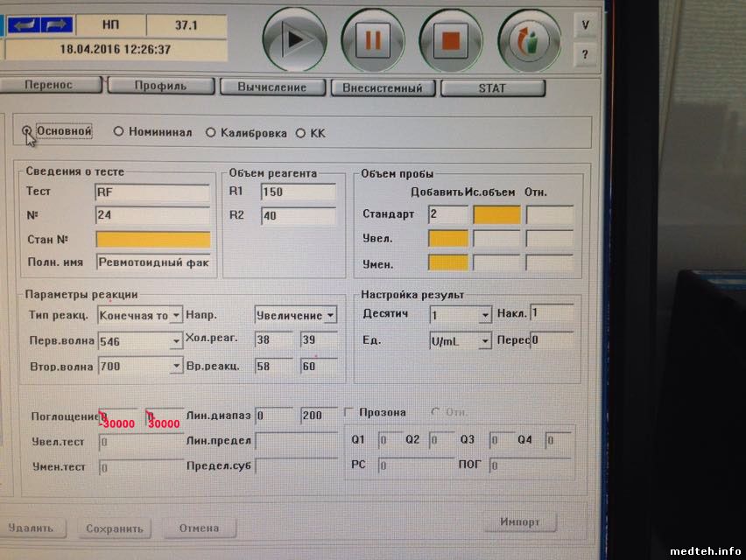Open the Перв.волна wavelength dropdown

pyautogui.click(x=176, y=340)
